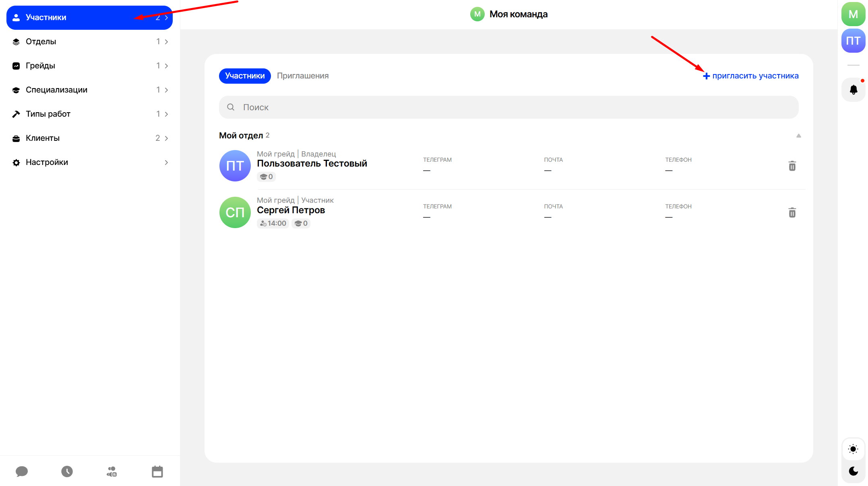Open the chat bubble icon
Screen dimensions: 868x486
coord(22,471)
